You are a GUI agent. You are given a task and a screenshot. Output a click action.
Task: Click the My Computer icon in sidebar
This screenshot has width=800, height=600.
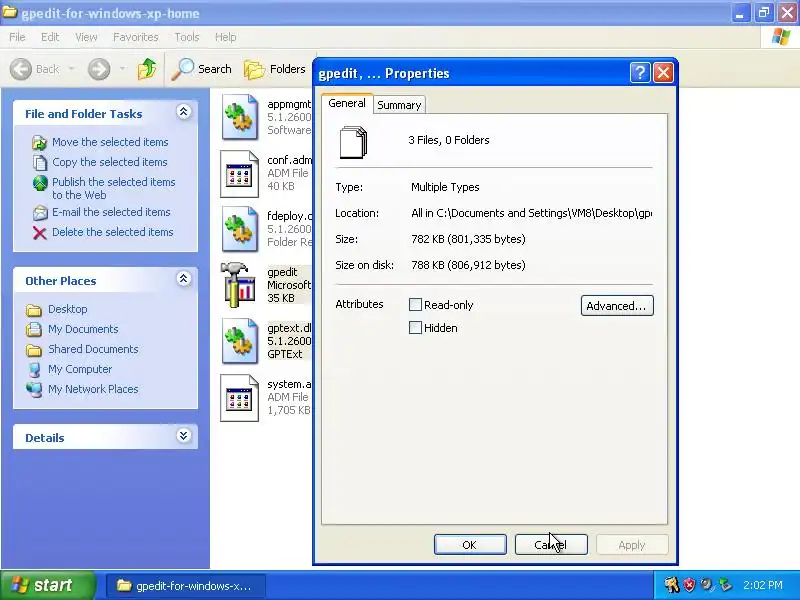click(x=34, y=369)
